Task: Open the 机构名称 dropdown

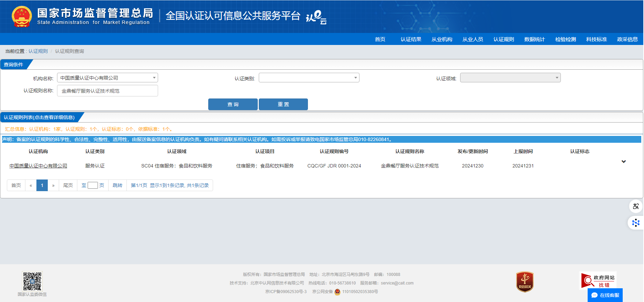Action: (x=108, y=78)
